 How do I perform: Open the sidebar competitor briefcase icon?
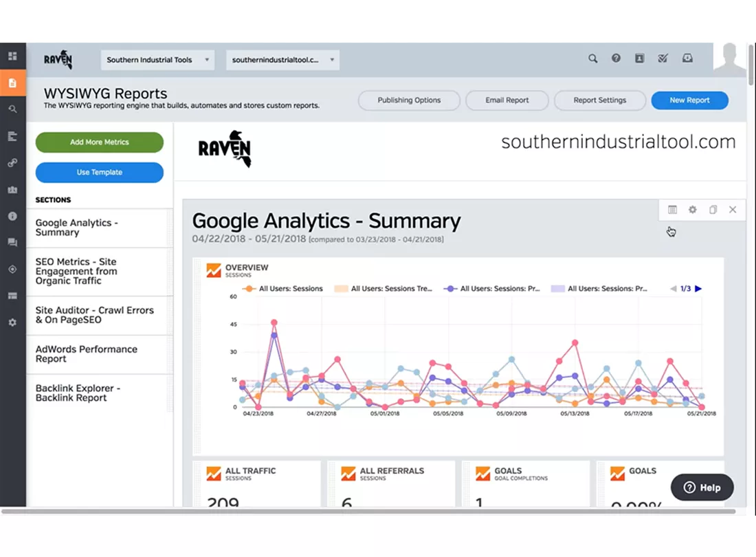coord(12,190)
